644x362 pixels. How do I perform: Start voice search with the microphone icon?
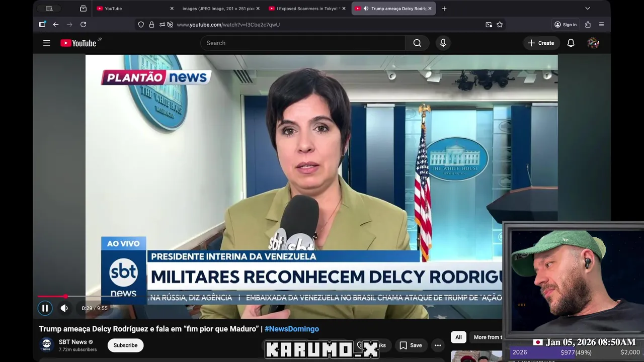click(x=443, y=43)
